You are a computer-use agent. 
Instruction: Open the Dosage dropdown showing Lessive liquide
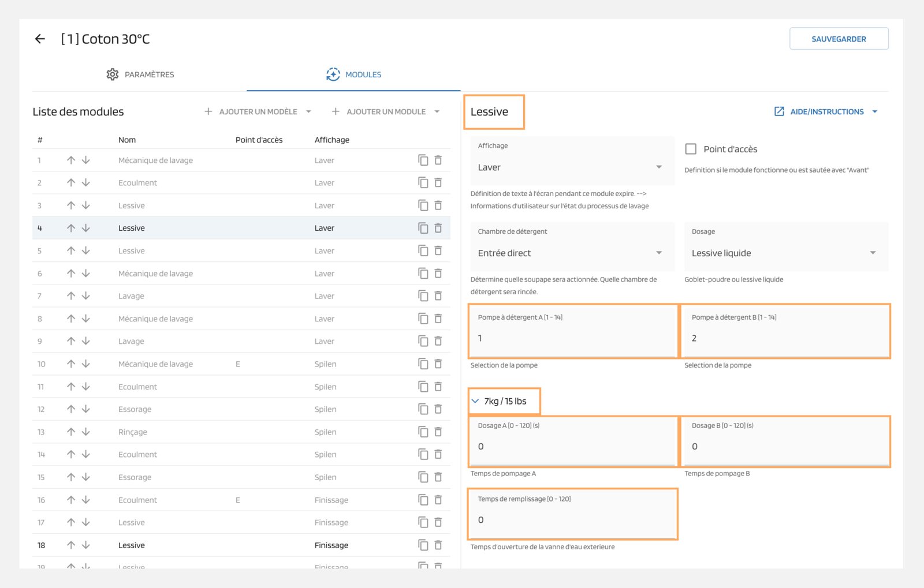pyautogui.click(x=785, y=253)
